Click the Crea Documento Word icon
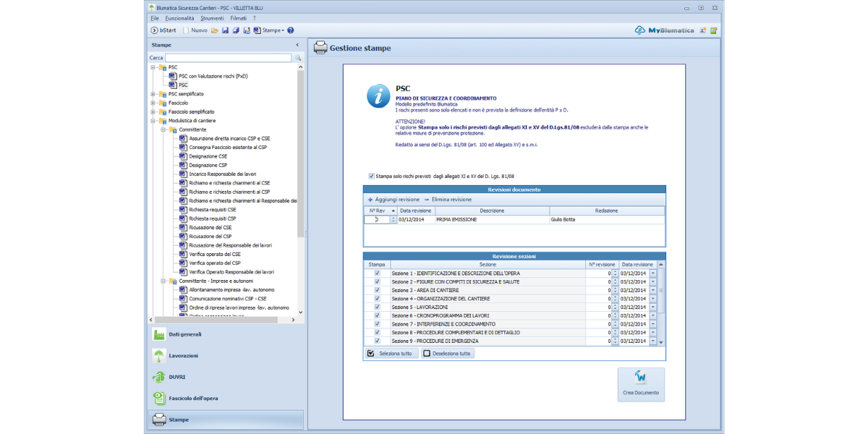Image resolution: width=868 pixels, height=434 pixels. point(640,378)
